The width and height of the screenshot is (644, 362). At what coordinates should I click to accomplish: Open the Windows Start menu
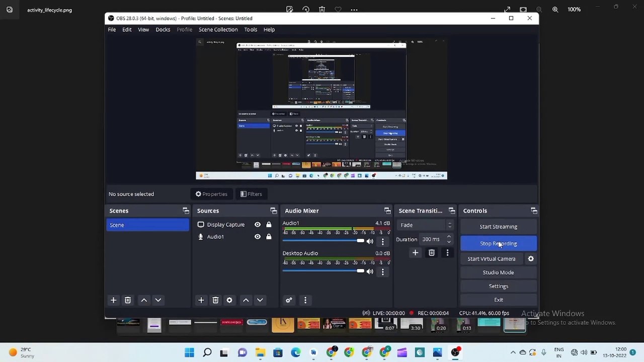coord(189,352)
